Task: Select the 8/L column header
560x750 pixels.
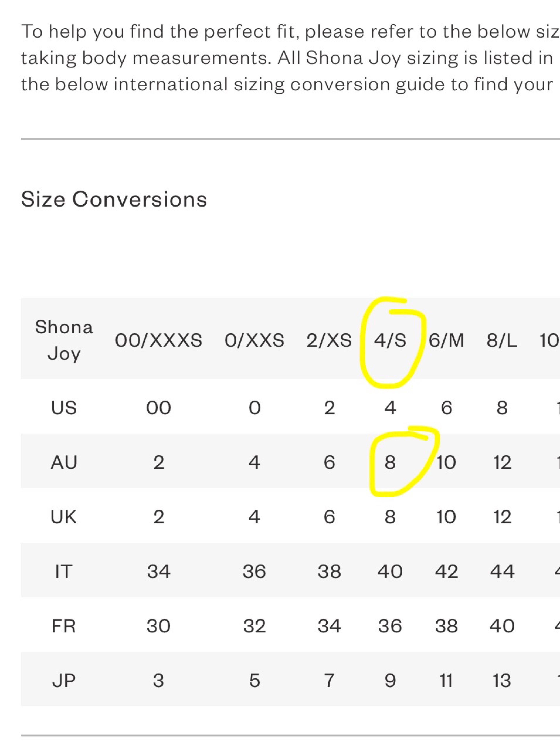Action: (x=502, y=340)
